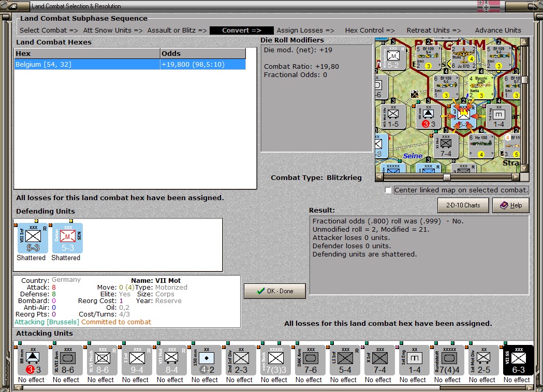Select the I Inf 9-4 attacking unit
The image size is (543, 392).
137,360
